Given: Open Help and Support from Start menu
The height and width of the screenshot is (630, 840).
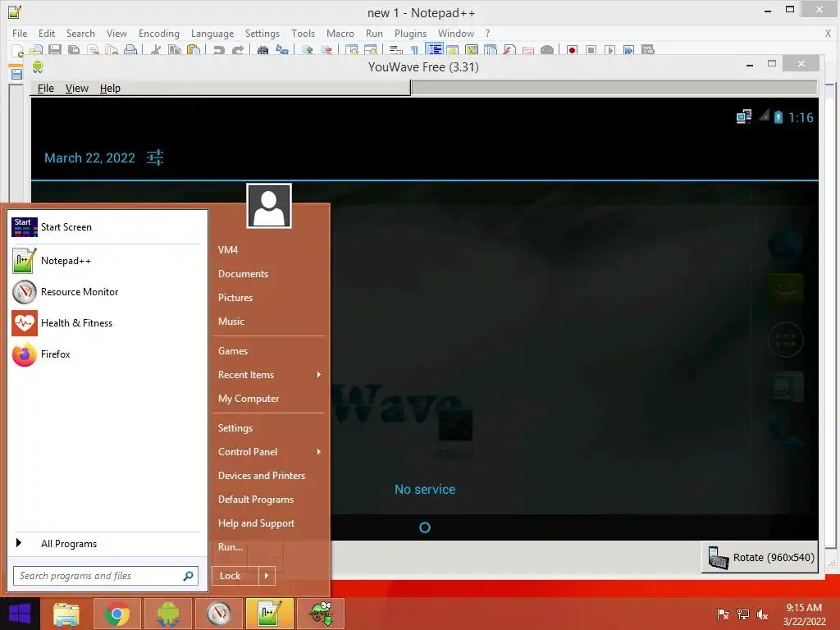Looking at the screenshot, I should 256,523.
